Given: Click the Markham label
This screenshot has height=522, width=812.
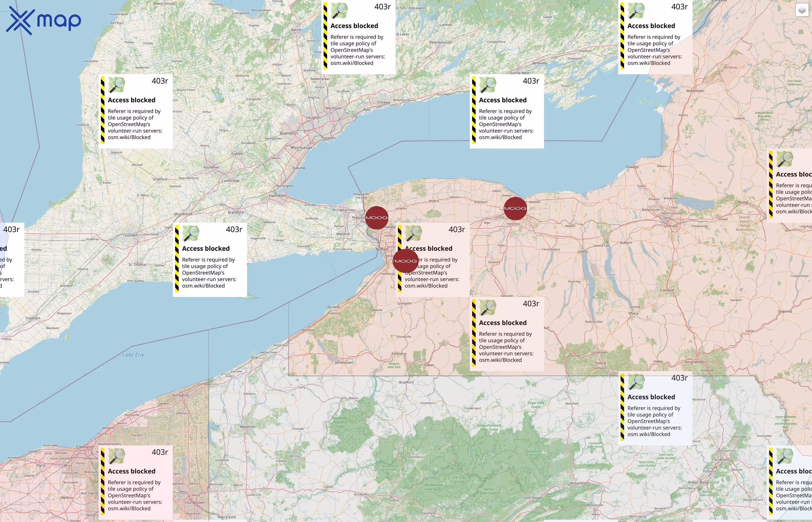Looking at the screenshot, I should 333,108.
